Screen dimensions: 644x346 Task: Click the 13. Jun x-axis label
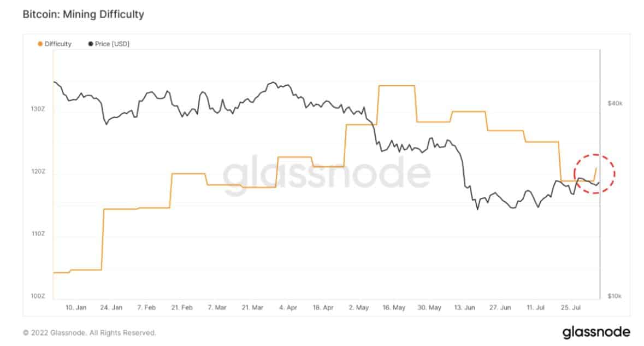(x=464, y=307)
